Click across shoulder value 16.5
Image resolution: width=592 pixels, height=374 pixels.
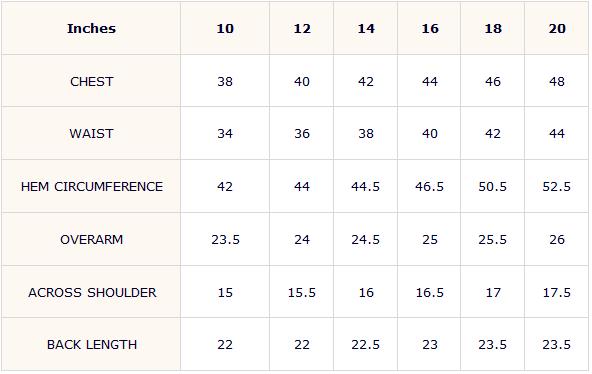click(429, 292)
